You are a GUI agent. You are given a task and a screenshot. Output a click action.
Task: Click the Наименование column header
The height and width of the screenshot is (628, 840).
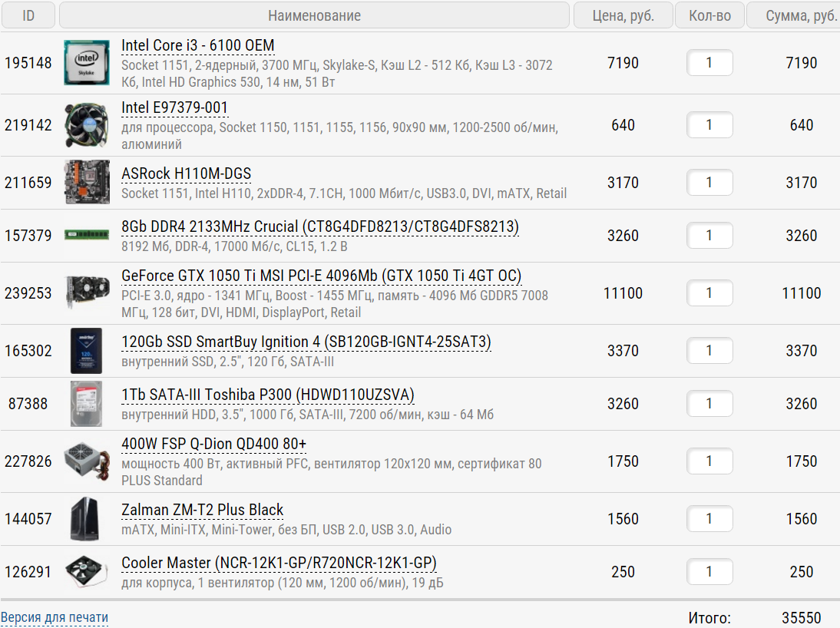coord(315,15)
